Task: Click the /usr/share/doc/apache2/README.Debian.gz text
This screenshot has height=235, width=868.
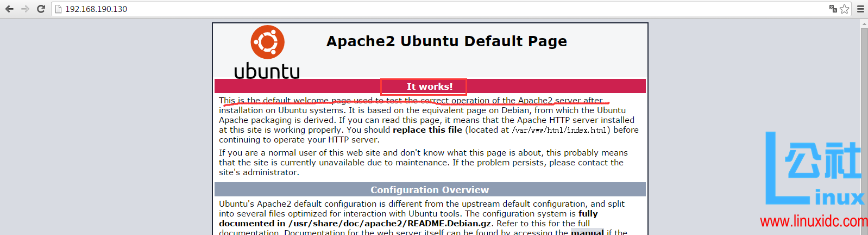Action: click(x=390, y=224)
